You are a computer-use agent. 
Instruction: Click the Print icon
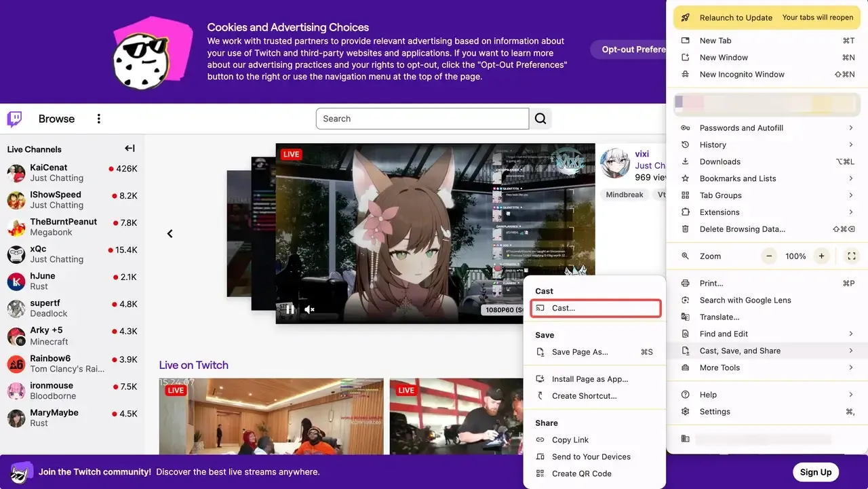[686, 283]
